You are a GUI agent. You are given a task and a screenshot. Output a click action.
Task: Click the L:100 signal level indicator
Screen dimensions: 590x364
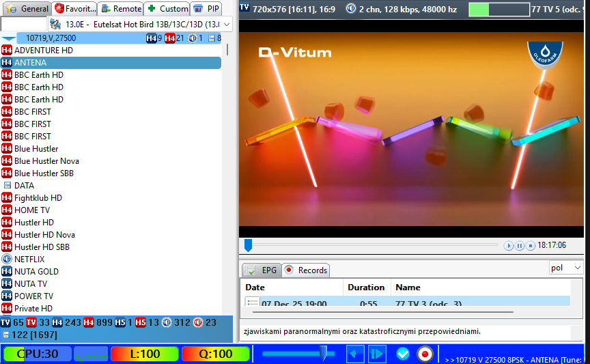point(145,354)
